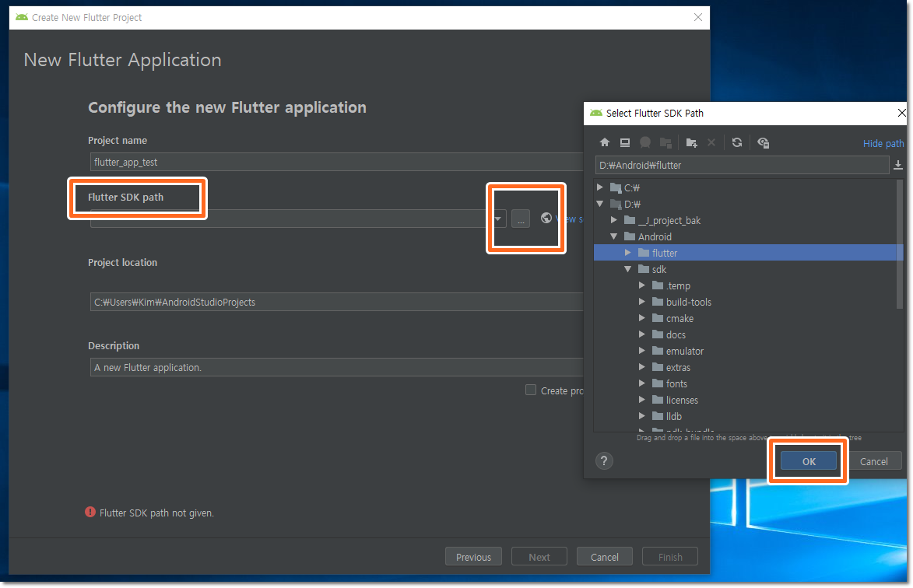913x588 pixels.
Task: Open recent paths history arrow icon
Action: tap(898, 165)
